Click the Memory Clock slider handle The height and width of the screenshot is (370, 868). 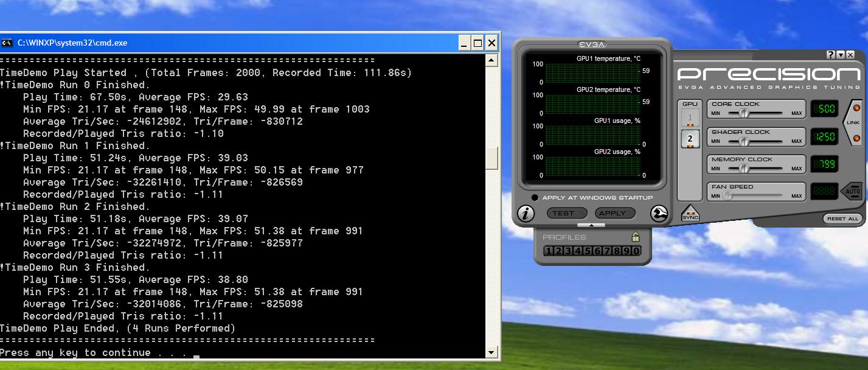[743, 169]
